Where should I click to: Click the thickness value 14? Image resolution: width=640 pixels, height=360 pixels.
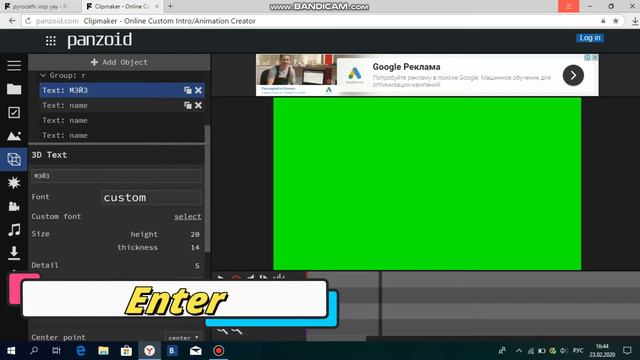[195, 247]
